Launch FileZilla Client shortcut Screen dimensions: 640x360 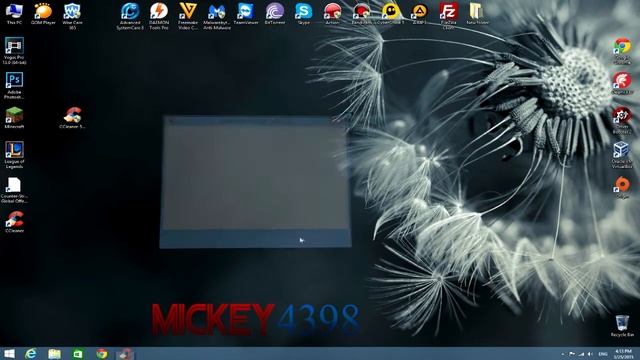449,16
